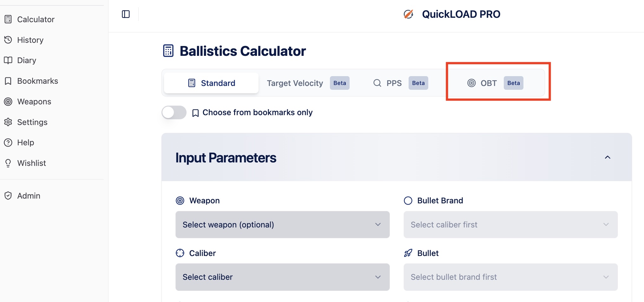Open Diary via its book icon
Image resolution: width=644 pixels, height=302 pixels.
point(8,60)
